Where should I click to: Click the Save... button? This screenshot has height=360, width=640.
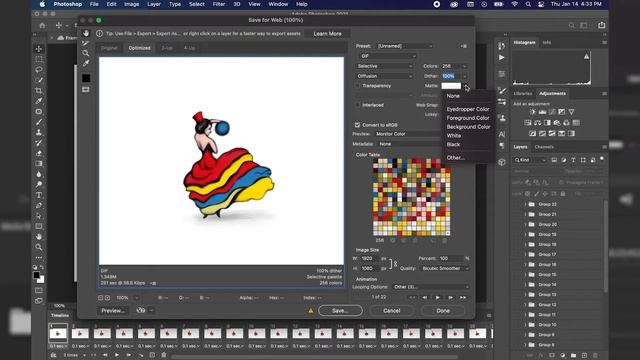pyautogui.click(x=340, y=311)
